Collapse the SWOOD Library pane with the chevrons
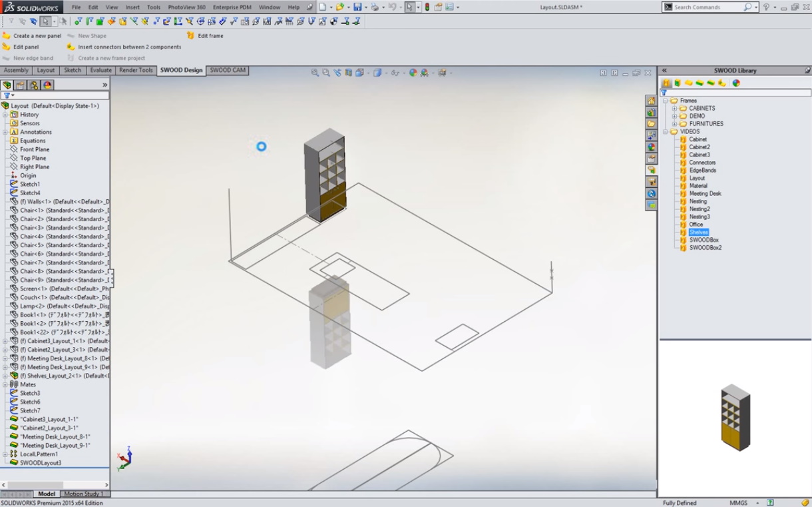 point(664,70)
